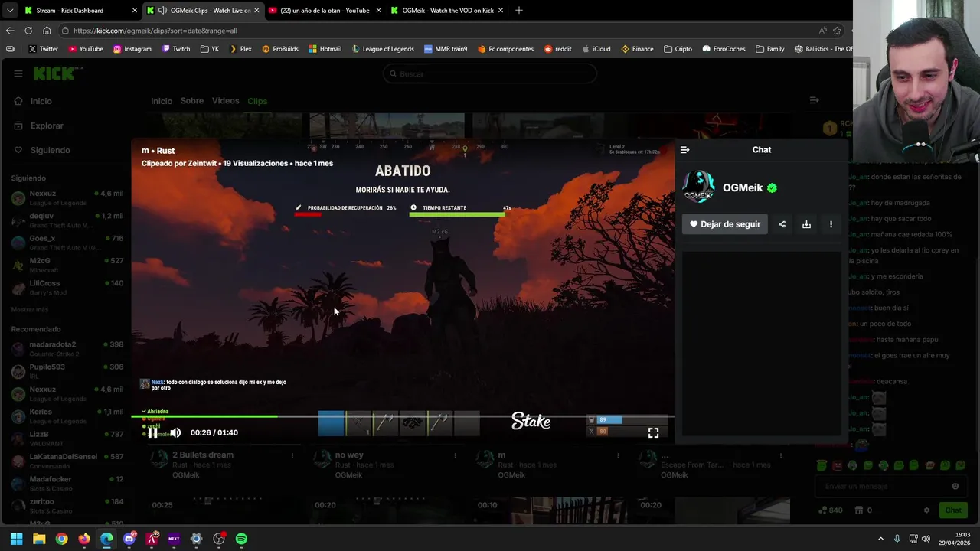Open recommended channel LaKatanaDelSensei
This screenshot has height=551, width=980.
click(x=67, y=460)
